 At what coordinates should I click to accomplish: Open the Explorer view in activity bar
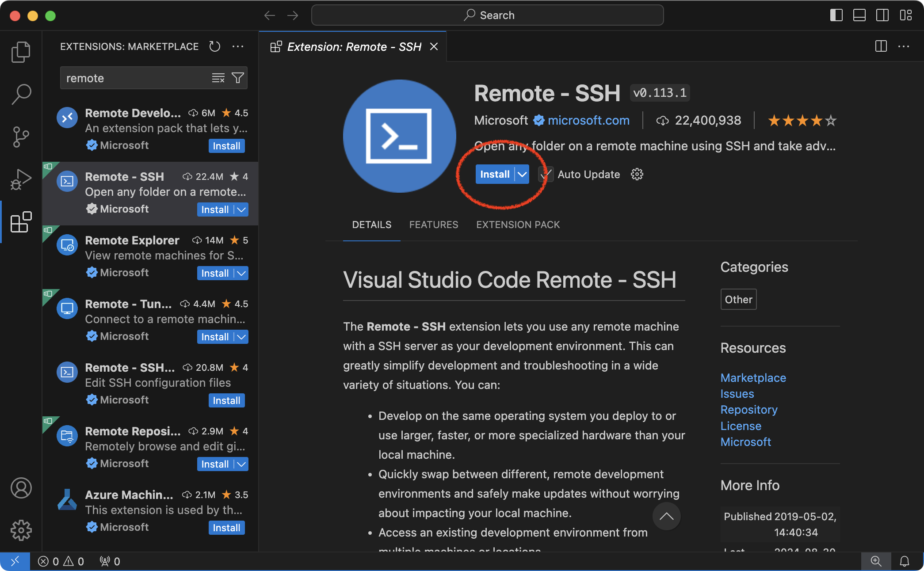[x=21, y=52]
